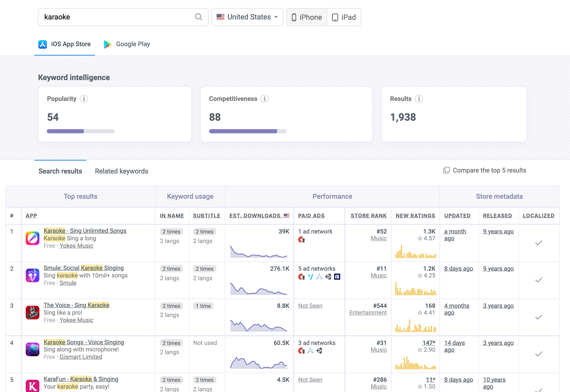Sort by the SUBTITLE column header
570x392 pixels.
[x=207, y=216]
